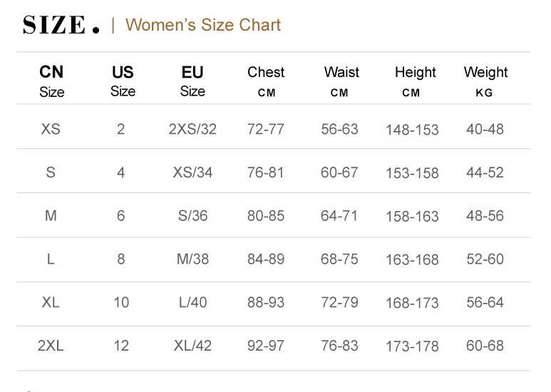The width and height of the screenshot is (551, 392).
Task: Select the Weight KG column header
Action: (485, 81)
